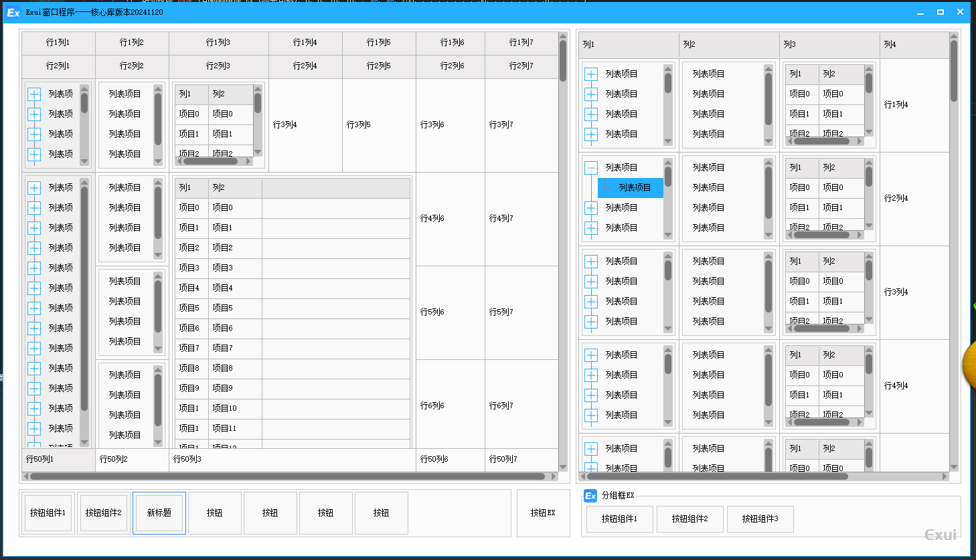Click the 行50列2 footer cell
The image size is (976, 560).
(x=132, y=460)
